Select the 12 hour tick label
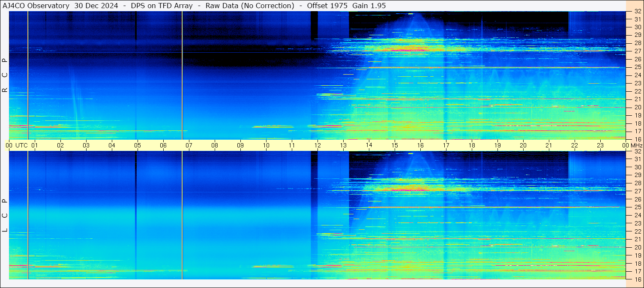644x288 pixels. click(318, 145)
